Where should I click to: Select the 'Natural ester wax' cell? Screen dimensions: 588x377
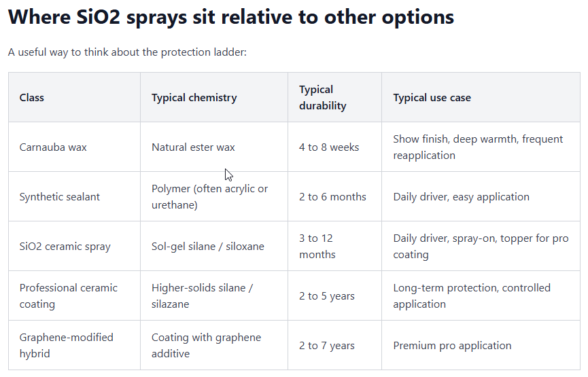[214, 147]
